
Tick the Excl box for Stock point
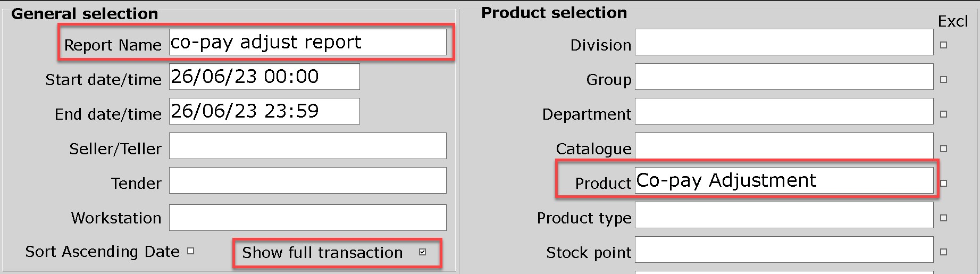tap(944, 252)
